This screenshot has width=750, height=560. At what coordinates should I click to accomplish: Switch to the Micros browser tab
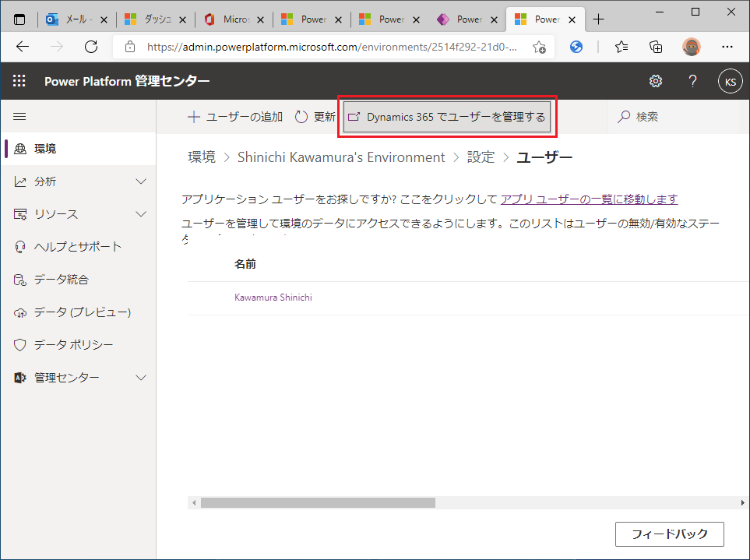234,19
